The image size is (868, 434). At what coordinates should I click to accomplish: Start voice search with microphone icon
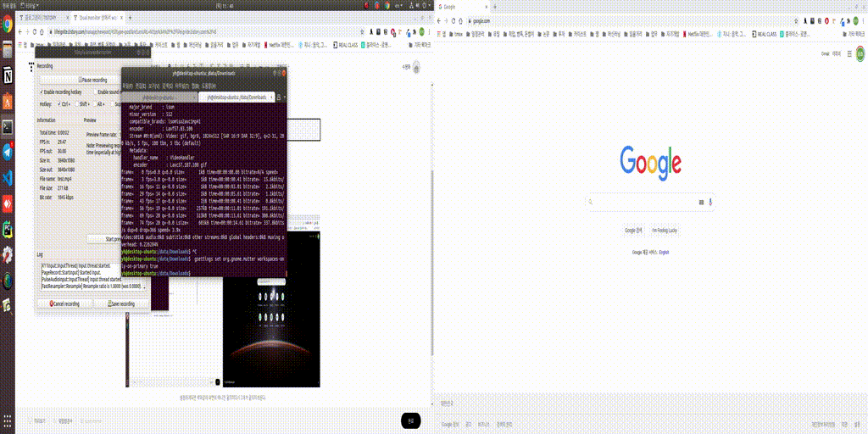[709, 202]
